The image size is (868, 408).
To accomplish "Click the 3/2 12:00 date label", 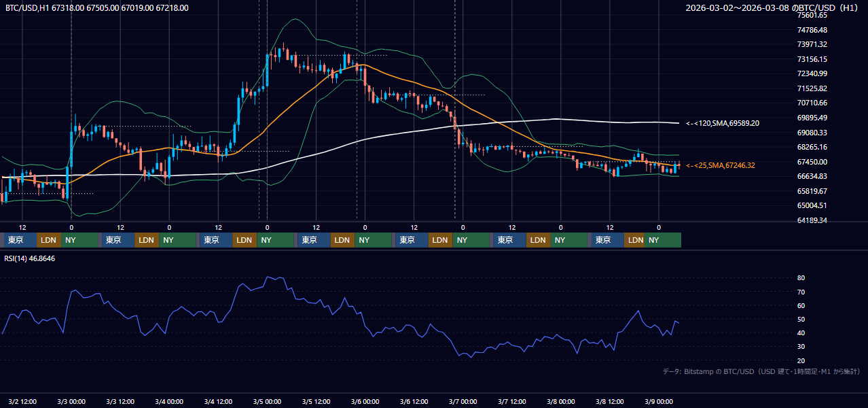I will click(x=22, y=401).
